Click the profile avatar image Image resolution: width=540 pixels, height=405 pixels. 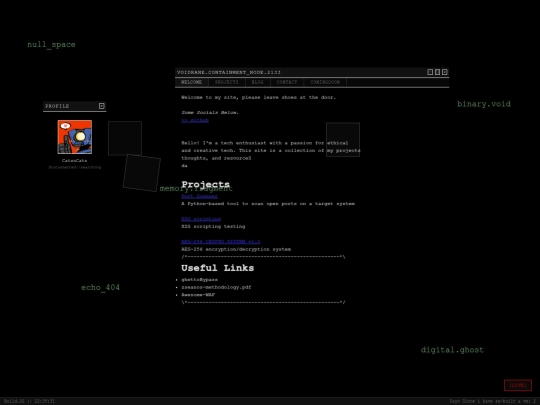coord(75,137)
